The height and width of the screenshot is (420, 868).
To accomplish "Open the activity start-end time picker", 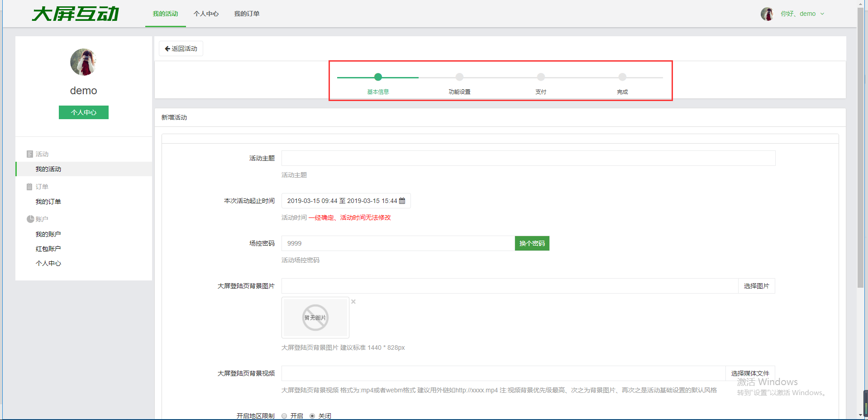I will coord(342,201).
